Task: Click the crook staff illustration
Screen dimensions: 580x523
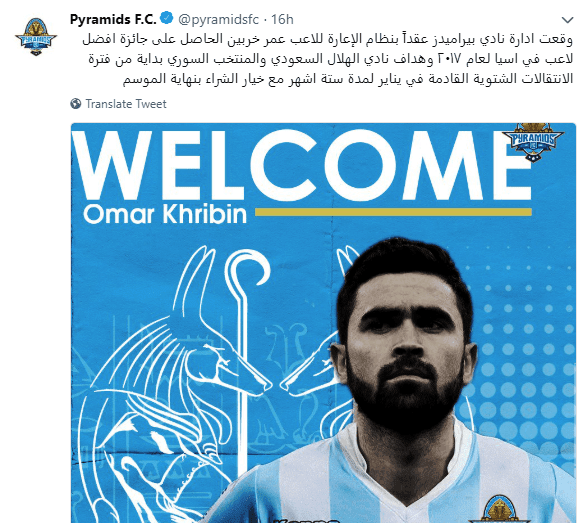Action: tap(246, 355)
